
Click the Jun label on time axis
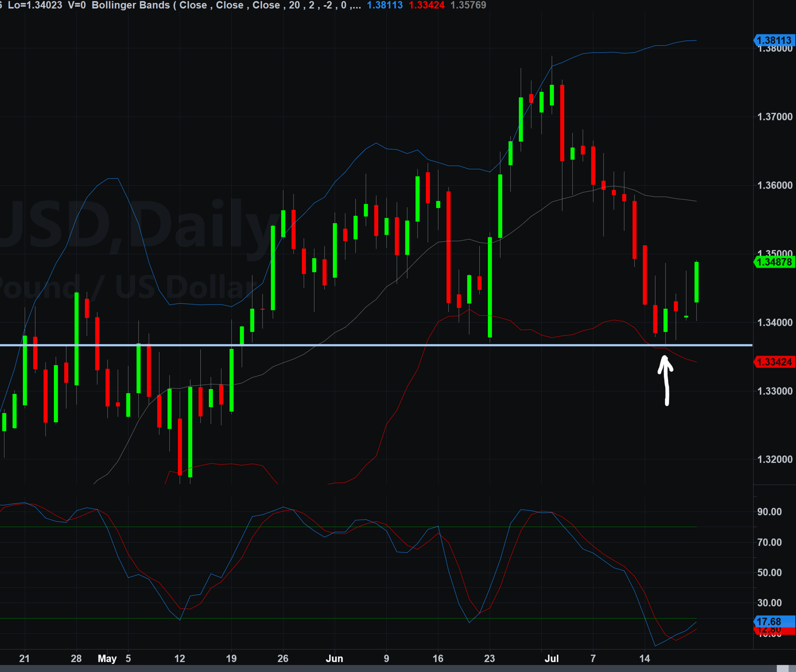click(334, 658)
